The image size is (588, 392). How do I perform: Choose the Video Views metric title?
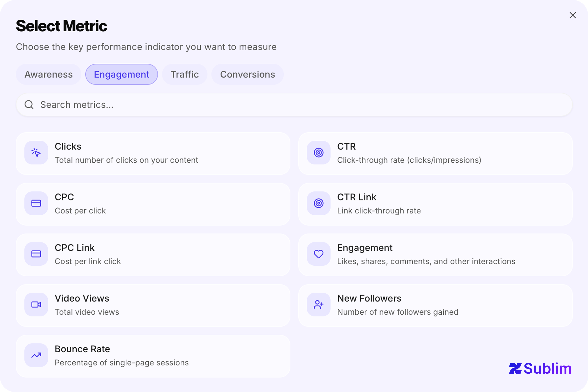82,298
